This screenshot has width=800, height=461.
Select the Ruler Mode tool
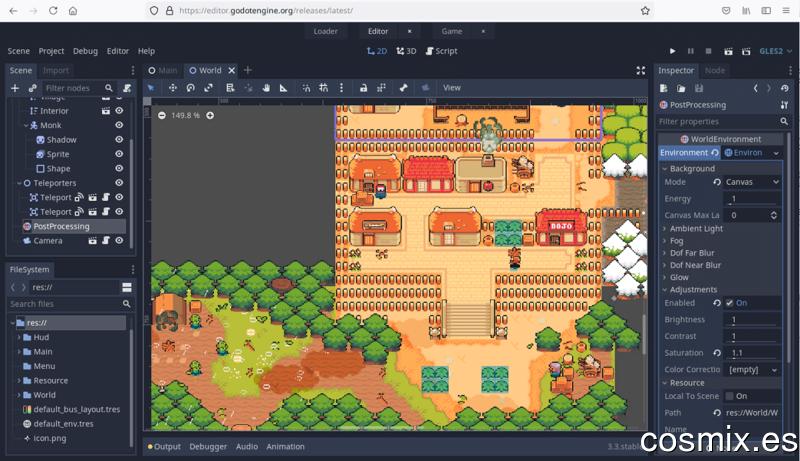coord(284,88)
